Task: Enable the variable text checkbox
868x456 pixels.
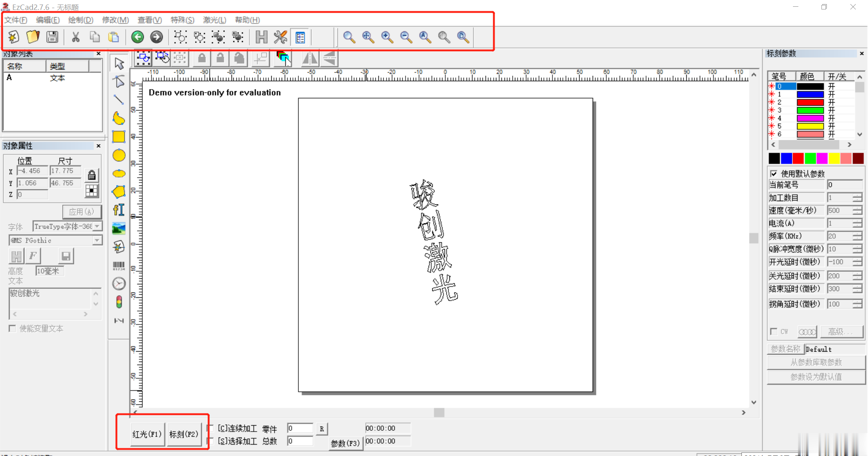Action: pyautogui.click(x=12, y=329)
